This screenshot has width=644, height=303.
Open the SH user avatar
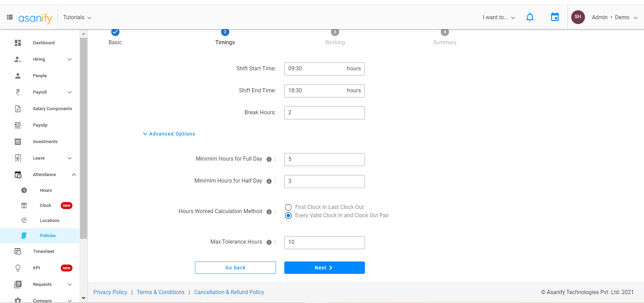(578, 17)
